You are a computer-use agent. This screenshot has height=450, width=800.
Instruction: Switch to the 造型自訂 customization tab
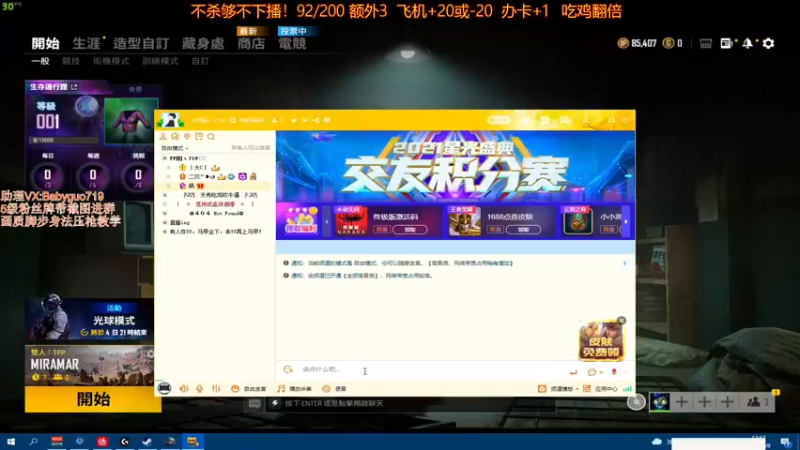coord(141,43)
